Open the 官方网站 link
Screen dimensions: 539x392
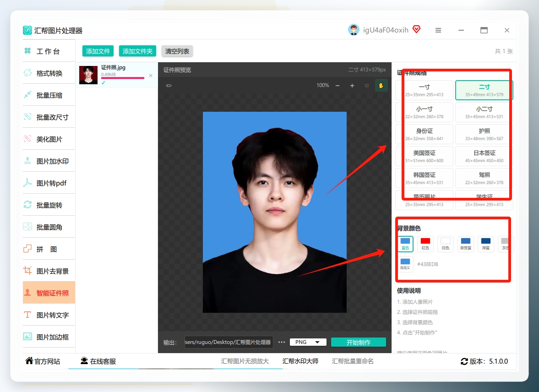pos(43,361)
